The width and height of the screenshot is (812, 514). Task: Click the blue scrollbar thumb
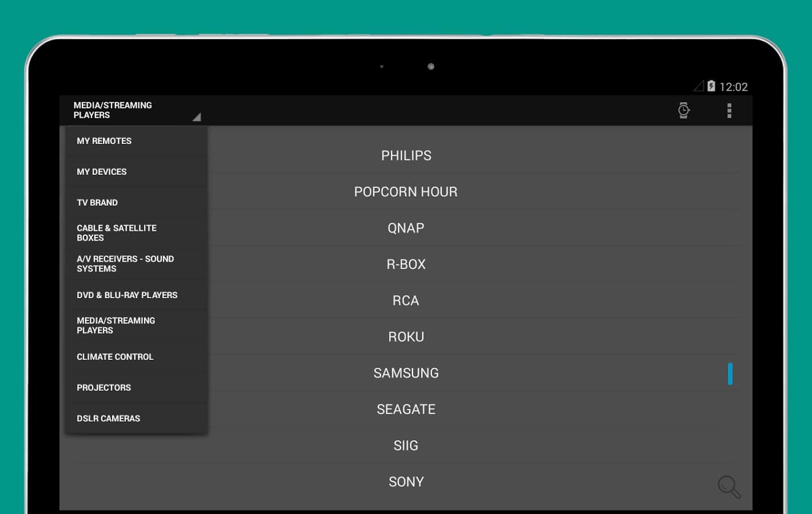click(730, 374)
